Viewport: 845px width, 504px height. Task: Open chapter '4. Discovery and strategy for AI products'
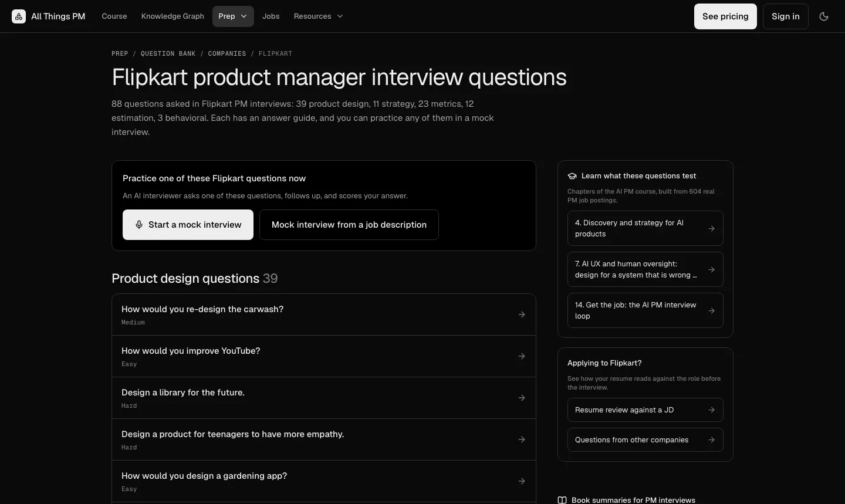645,228
